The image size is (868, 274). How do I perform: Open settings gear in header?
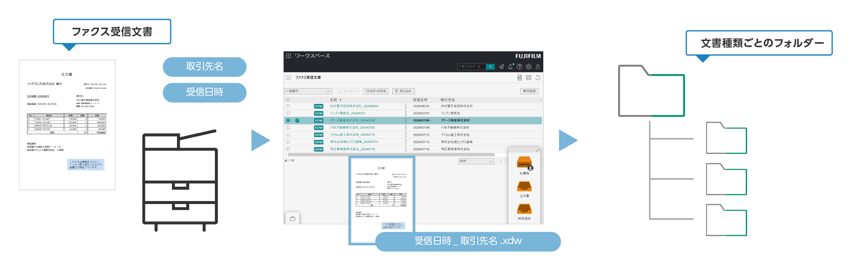tap(529, 67)
